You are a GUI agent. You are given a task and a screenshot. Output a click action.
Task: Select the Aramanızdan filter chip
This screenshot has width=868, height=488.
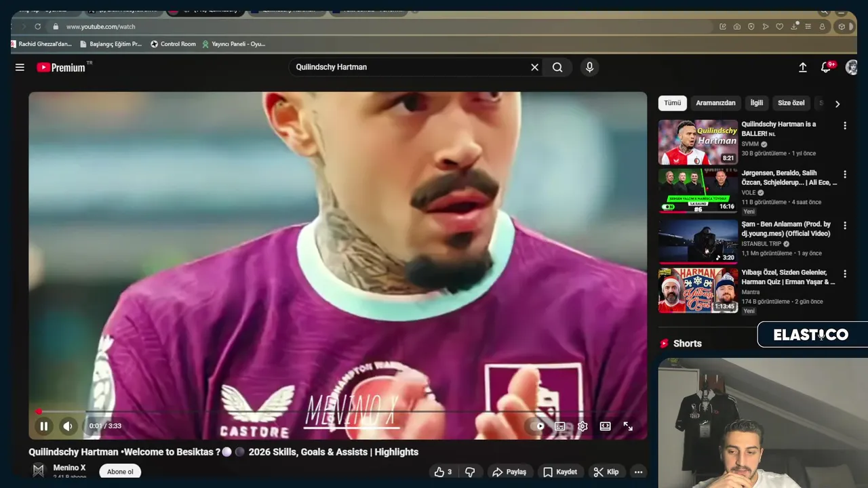pos(715,103)
